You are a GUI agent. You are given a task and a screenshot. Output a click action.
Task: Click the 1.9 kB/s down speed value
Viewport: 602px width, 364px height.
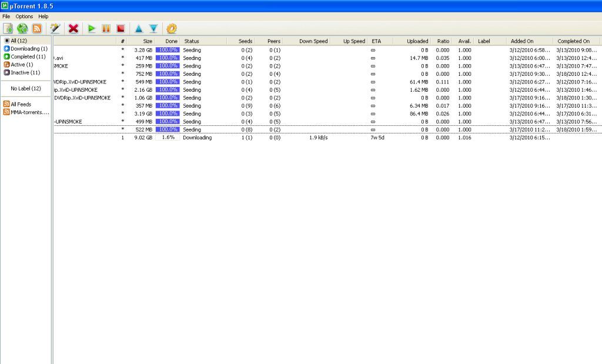[318, 138]
